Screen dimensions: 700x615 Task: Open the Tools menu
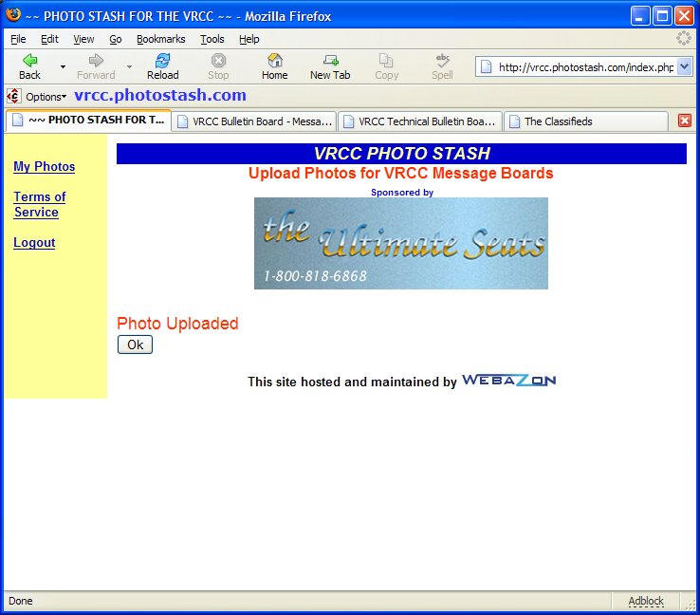[x=212, y=39]
